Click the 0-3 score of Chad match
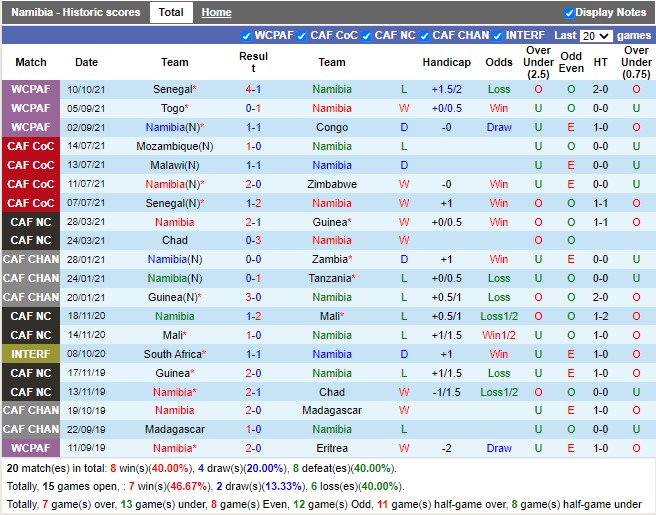The image size is (656, 515). 254,240
